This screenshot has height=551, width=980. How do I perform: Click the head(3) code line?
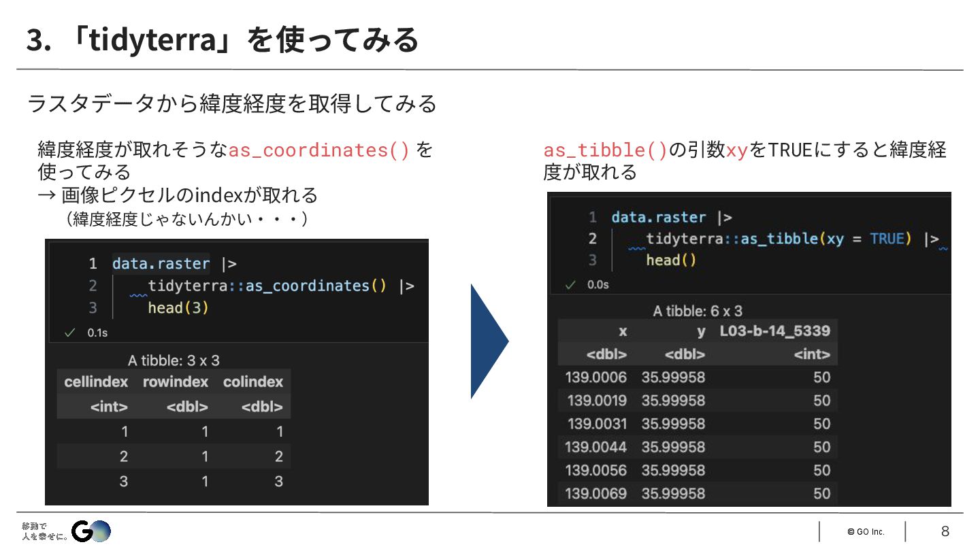click(x=178, y=308)
